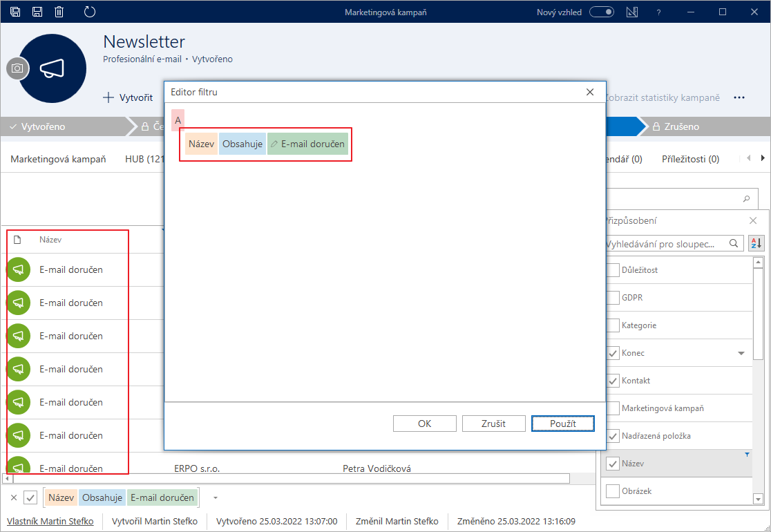
Task: Click Petra Vodičková cell
Action: point(377,468)
